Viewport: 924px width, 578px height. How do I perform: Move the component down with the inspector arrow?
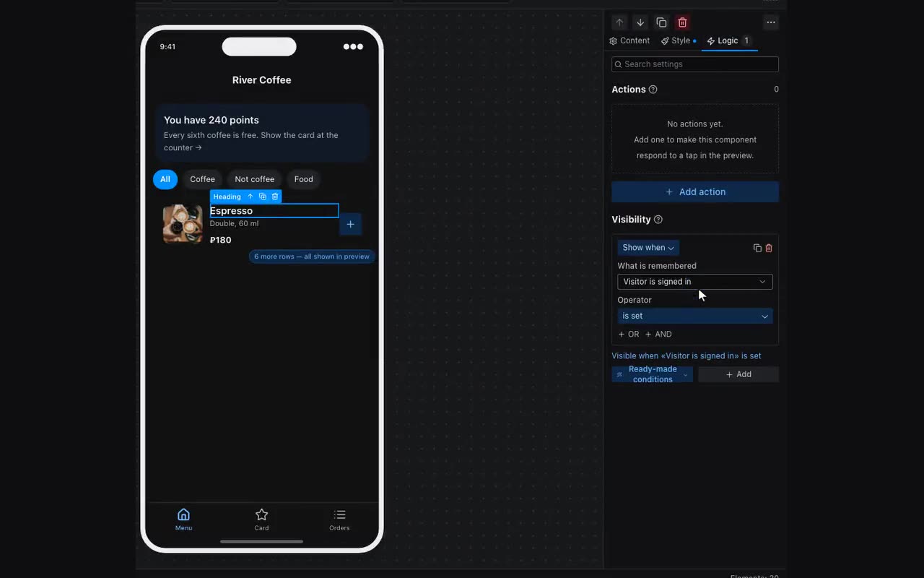coord(640,22)
